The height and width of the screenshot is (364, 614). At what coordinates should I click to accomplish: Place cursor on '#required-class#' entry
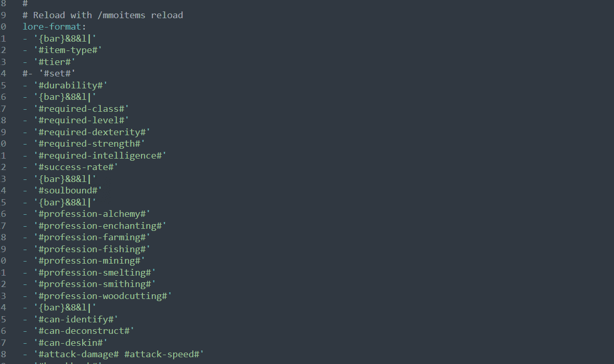pos(81,109)
